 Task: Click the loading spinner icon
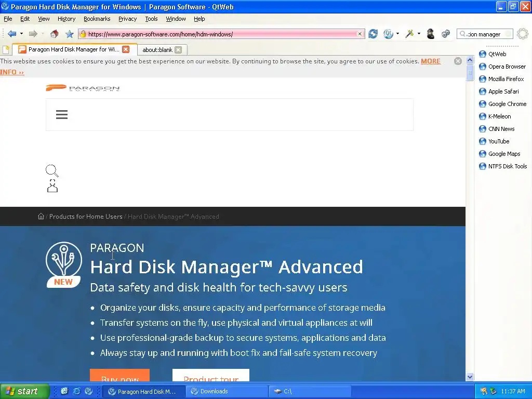click(x=523, y=34)
